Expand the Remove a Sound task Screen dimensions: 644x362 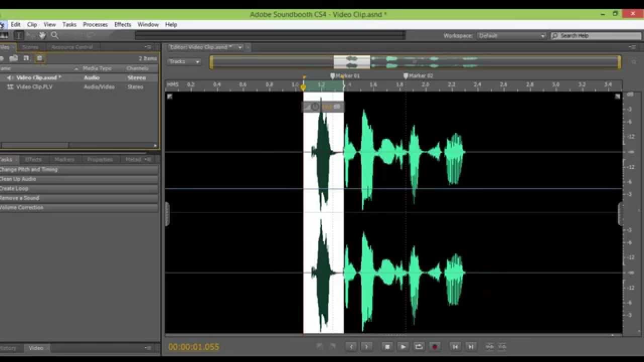point(79,198)
